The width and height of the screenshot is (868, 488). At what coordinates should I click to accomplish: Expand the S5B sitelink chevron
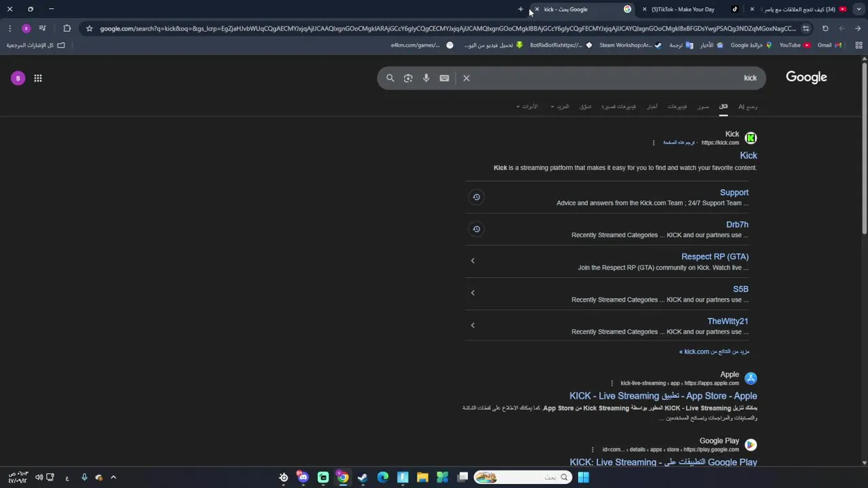coord(473,293)
